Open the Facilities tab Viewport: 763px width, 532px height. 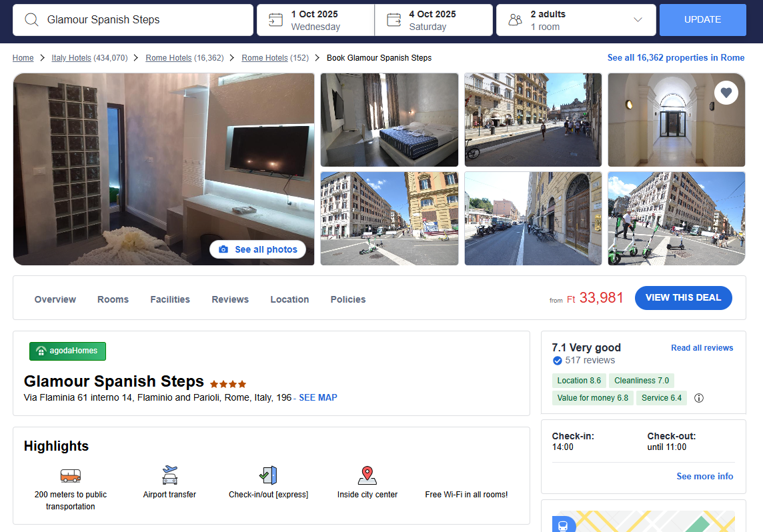[170, 299]
